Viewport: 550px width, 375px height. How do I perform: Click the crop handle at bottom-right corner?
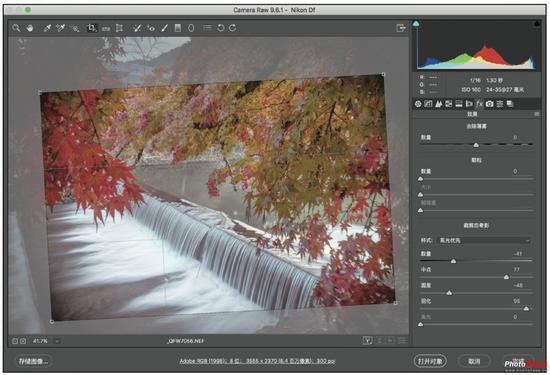pyautogui.click(x=396, y=303)
